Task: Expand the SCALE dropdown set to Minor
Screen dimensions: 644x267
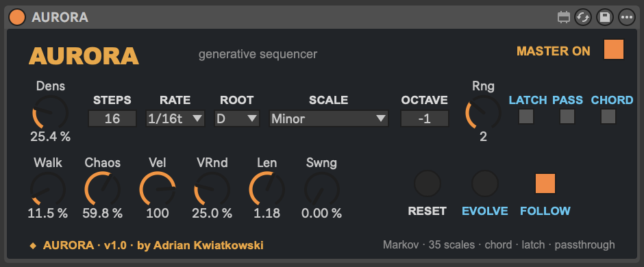Action: click(x=329, y=118)
